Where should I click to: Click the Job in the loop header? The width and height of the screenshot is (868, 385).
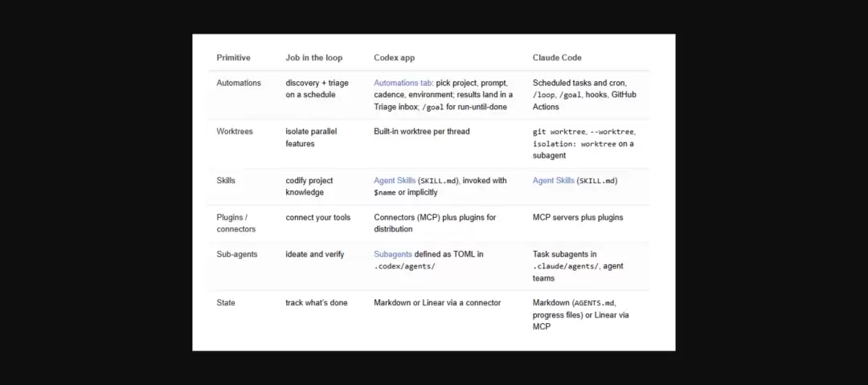[x=314, y=58]
